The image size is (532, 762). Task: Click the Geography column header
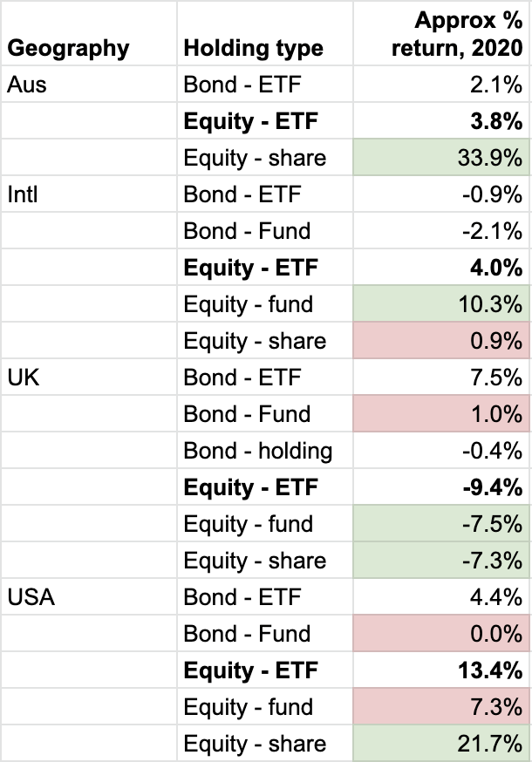[68, 49]
